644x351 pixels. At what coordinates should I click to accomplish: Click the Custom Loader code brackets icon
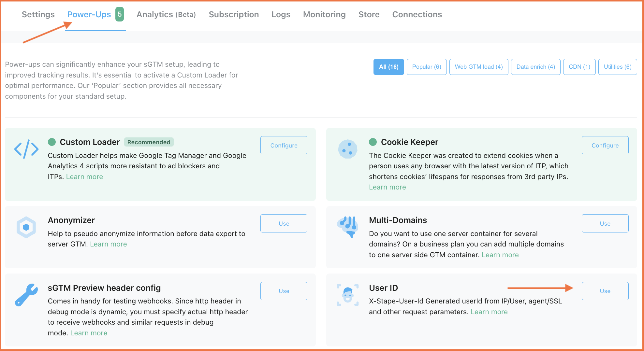26,149
